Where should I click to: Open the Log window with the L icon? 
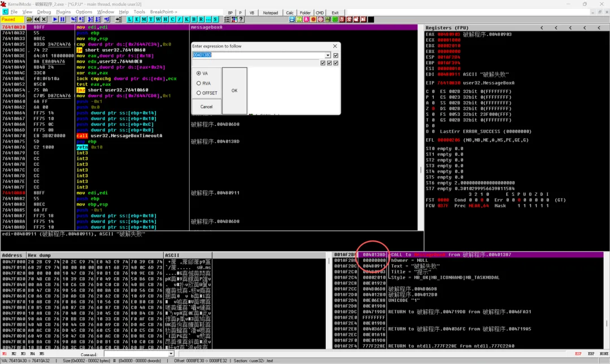[129, 19]
